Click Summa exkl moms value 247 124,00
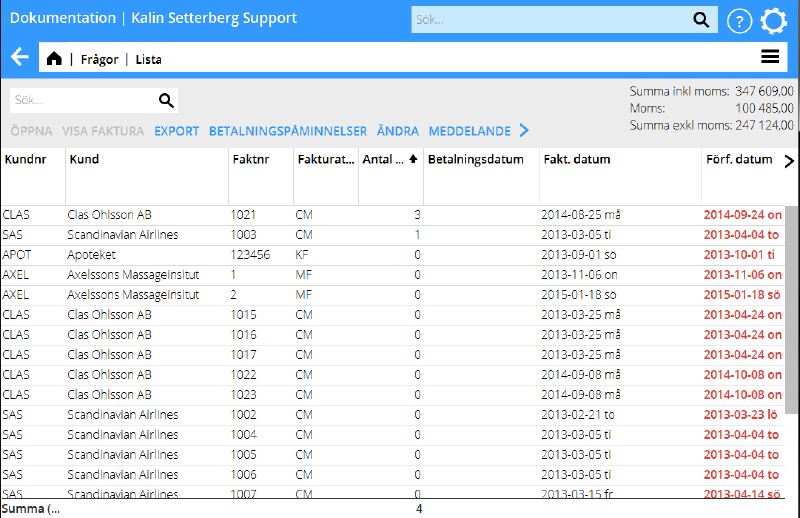Screen dimensions: 800x518 pos(764,125)
